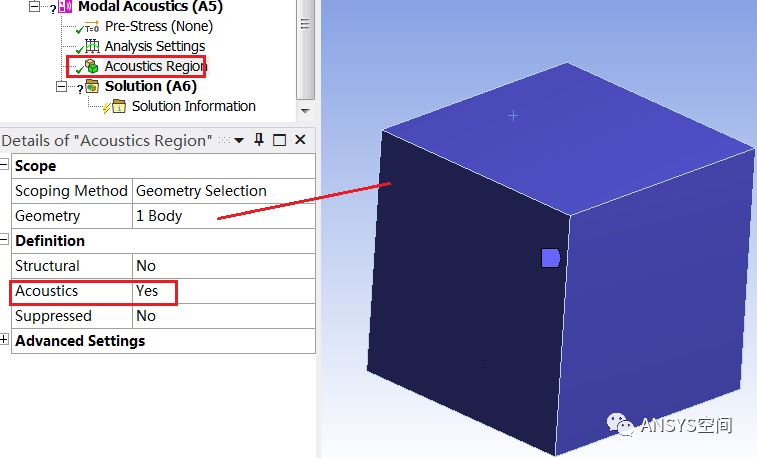Pin the Details panel with pushpin icon
This screenshot has width=757, height=458.
click(x=259, y=140)
